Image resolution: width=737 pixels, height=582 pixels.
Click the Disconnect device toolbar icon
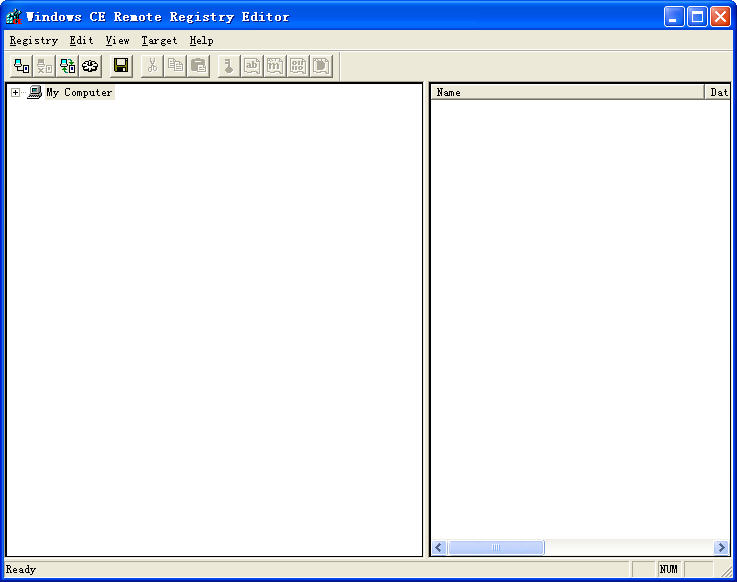45,66
